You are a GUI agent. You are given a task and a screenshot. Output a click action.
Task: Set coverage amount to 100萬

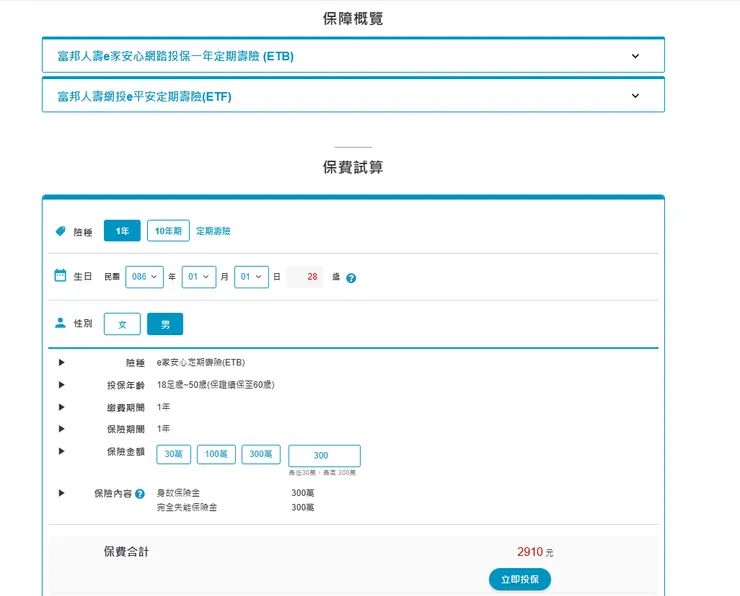216,454
